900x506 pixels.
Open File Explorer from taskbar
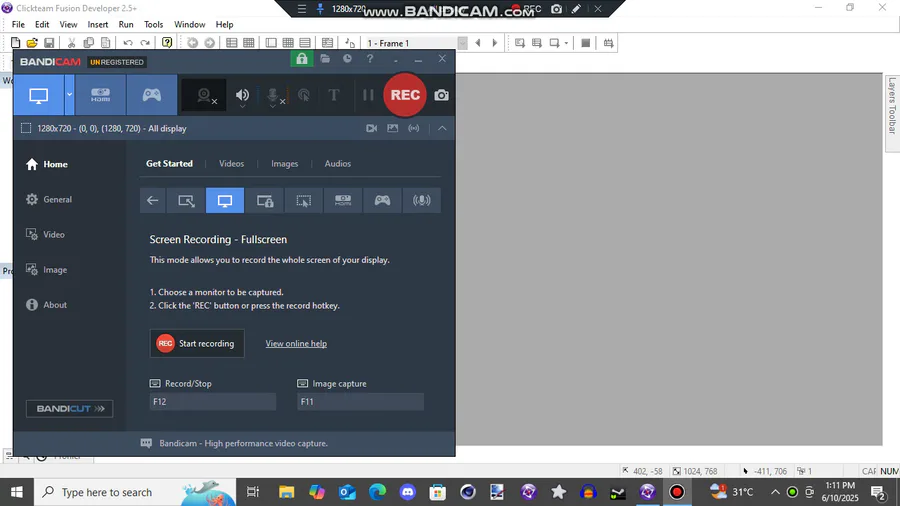(x=286, y=492)
